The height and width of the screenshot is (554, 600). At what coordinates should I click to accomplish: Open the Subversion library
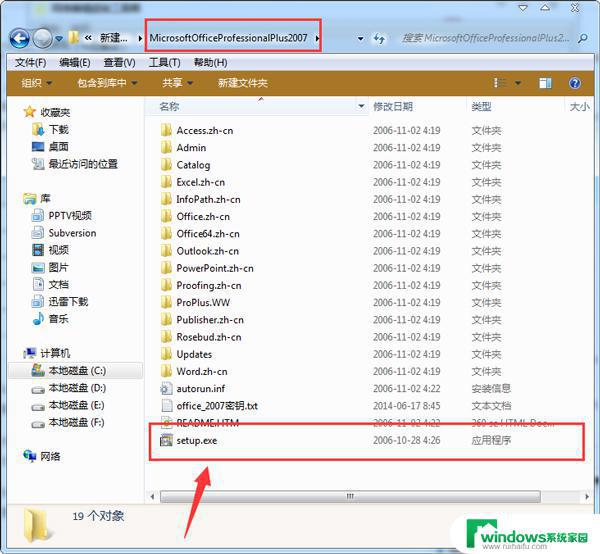tap(72, 233)
